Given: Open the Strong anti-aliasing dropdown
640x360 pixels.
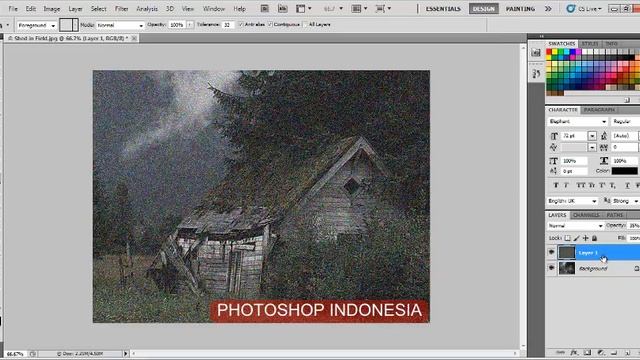Looking at the screenshot, I should [625, 201].
